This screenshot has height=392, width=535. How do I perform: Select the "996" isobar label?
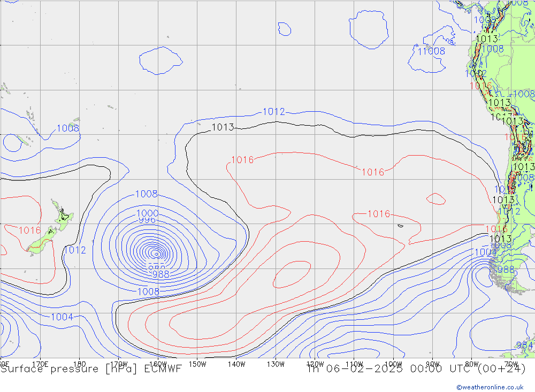148,220
